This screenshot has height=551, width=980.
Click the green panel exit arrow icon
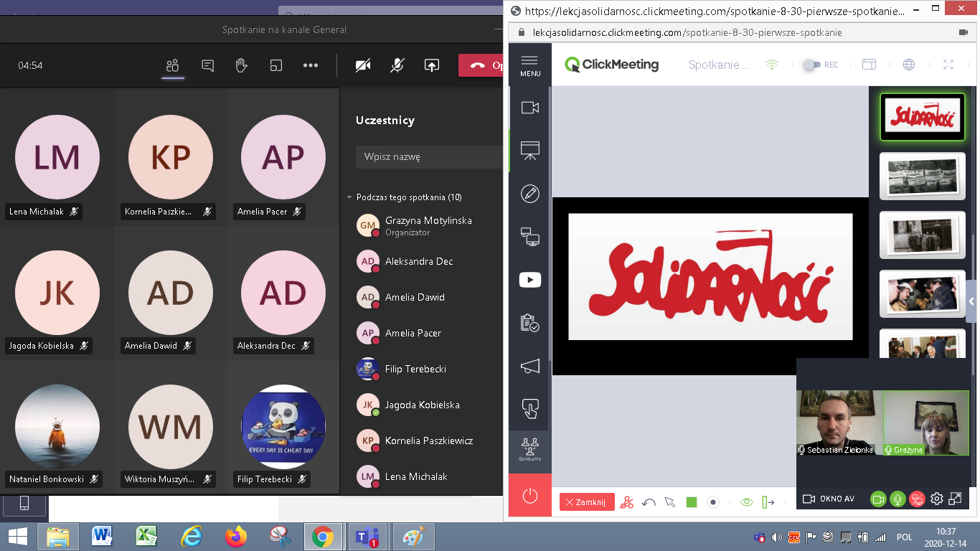[x=768, y=502]
